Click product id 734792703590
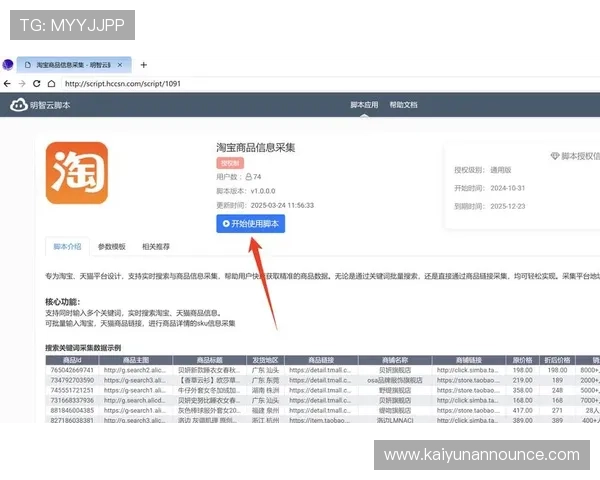 pyautogui.click(x=72, y=380)
